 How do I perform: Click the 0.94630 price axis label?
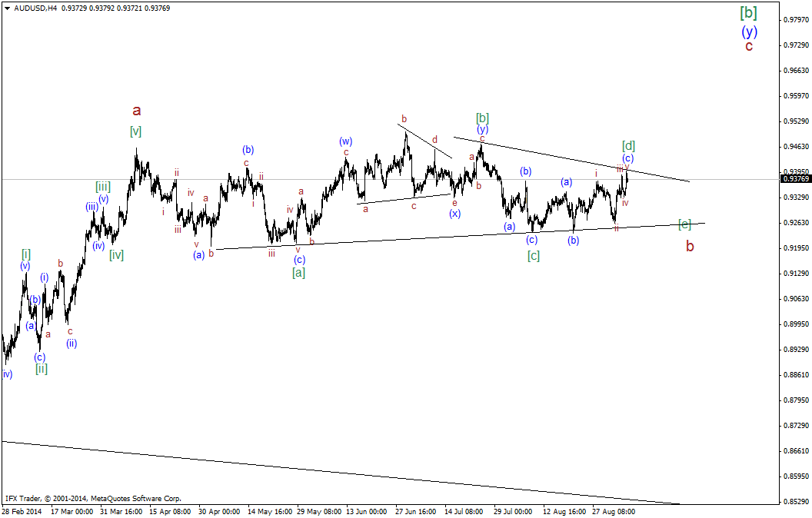point(796,147)
